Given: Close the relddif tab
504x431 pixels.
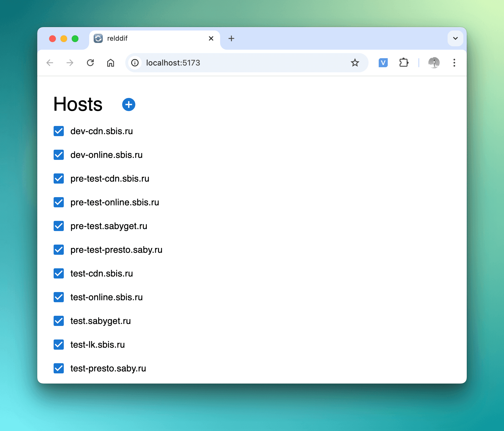Looking at the screenshot, I should (x=211, y=38).
